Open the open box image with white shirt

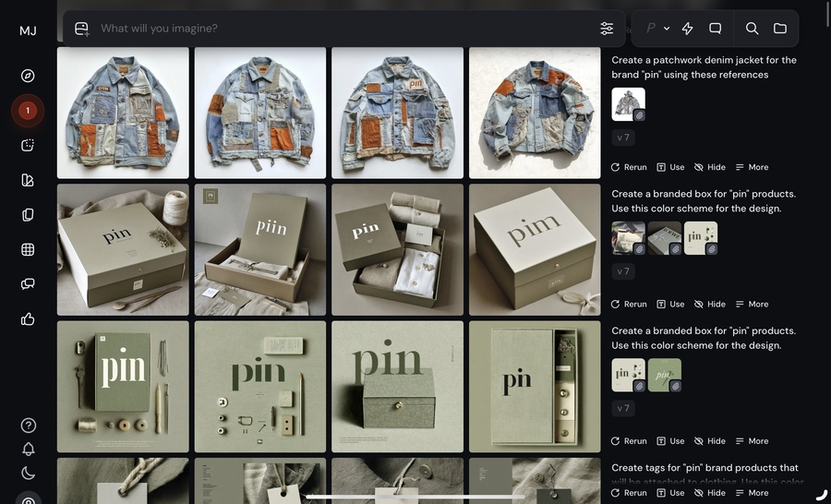[397, 249]
